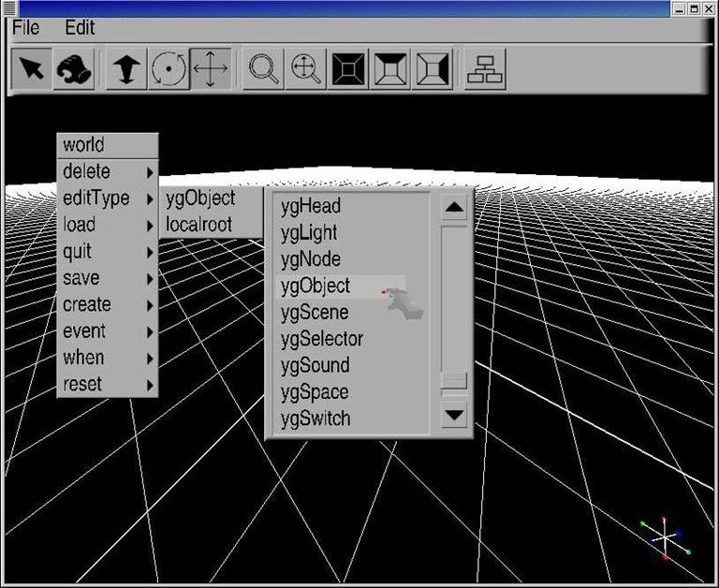Screen dimensions: 719x588
Task: Click the magnifier with crosshair seek tool
Action: [305, 68]
